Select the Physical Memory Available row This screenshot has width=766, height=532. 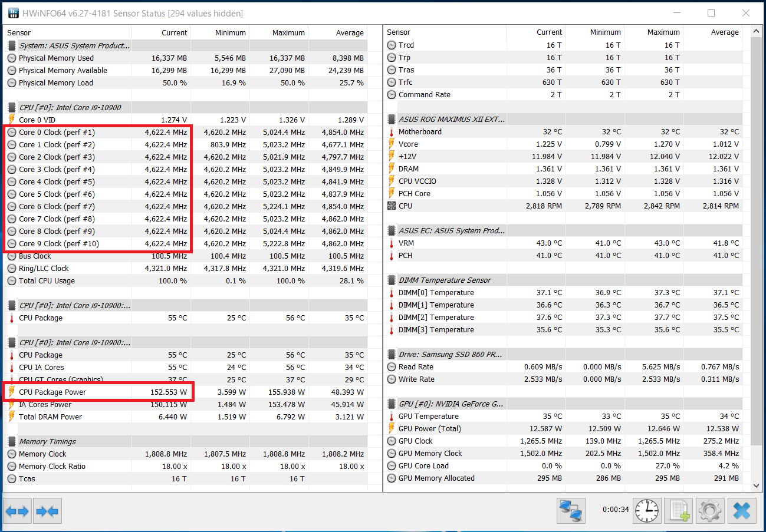point(185,70)
